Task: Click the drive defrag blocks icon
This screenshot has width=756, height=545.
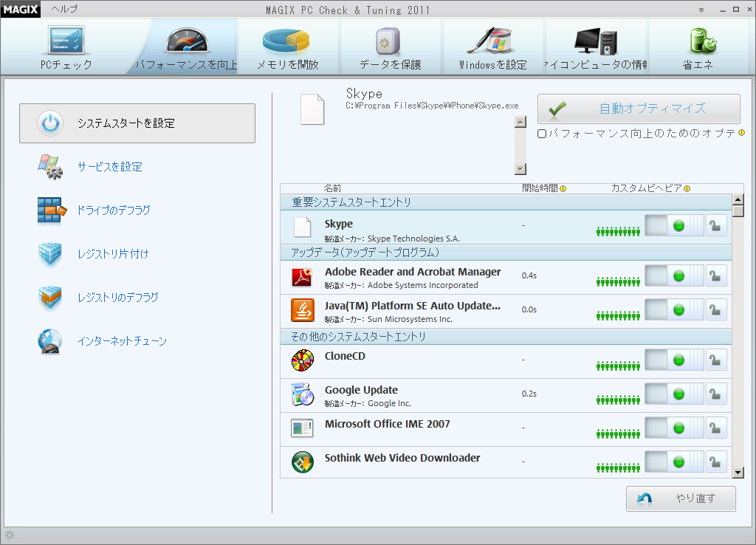Action: coord(51,210)
